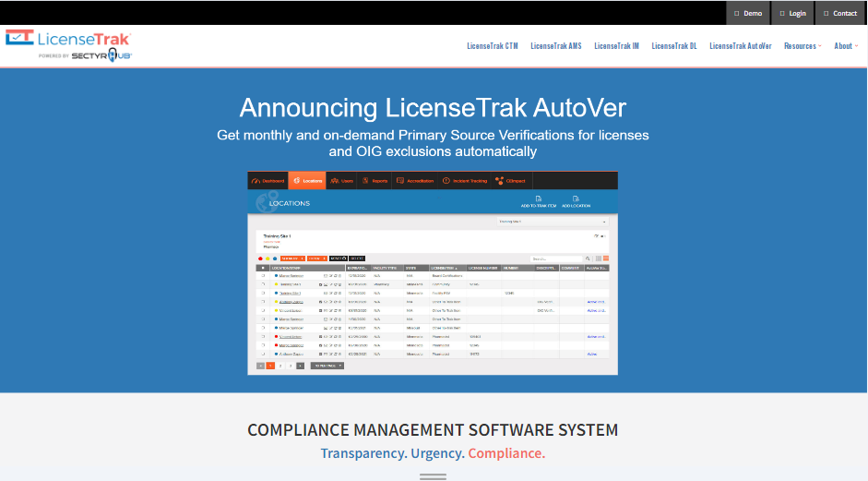868x481 pixels.
Task: Switch to grid view icon
Action: pyautogui.click(x=599, y=259)
